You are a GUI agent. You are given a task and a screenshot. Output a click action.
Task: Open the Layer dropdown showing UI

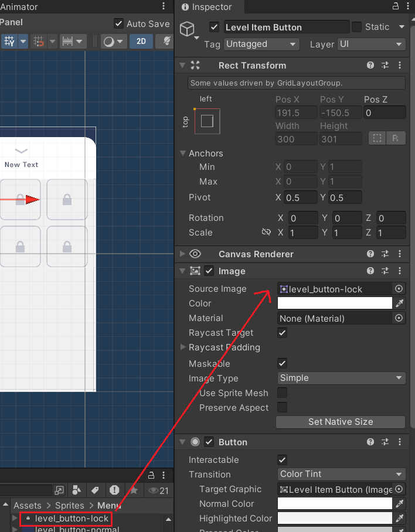tap(371, 44)
